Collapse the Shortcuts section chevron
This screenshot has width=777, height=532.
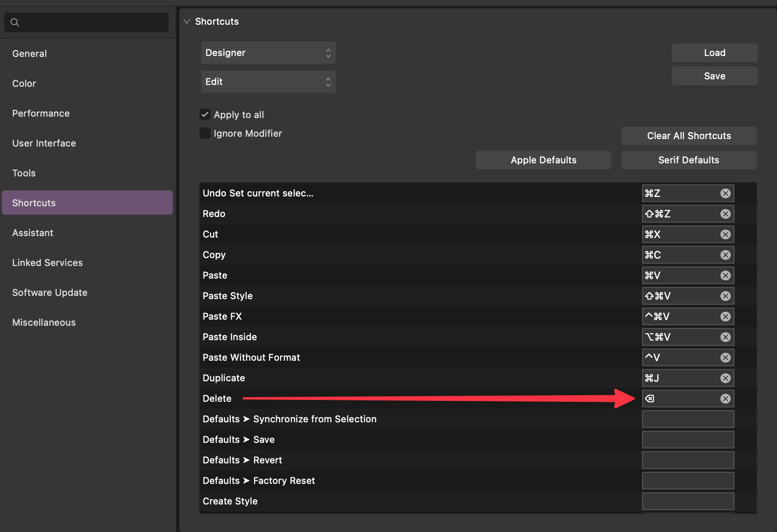187,21
